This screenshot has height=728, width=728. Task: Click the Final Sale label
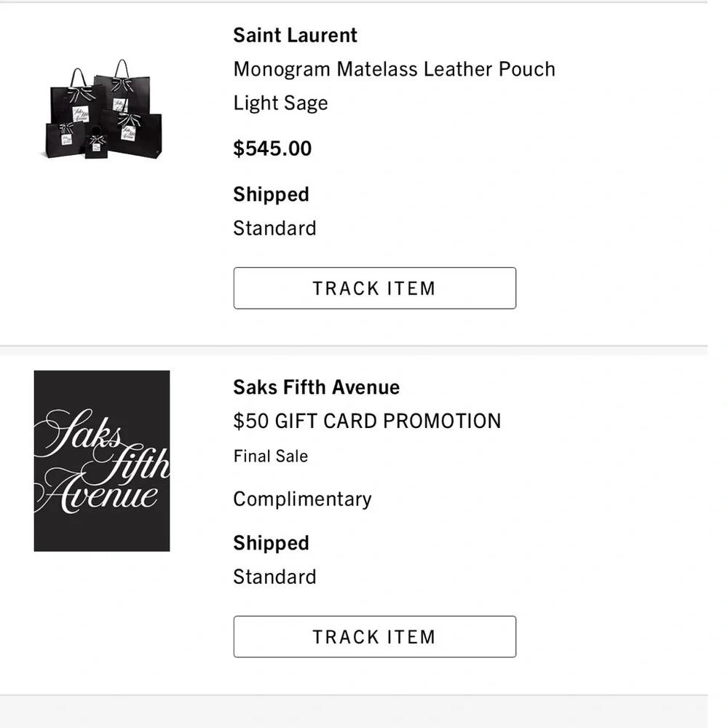[270, 456]
